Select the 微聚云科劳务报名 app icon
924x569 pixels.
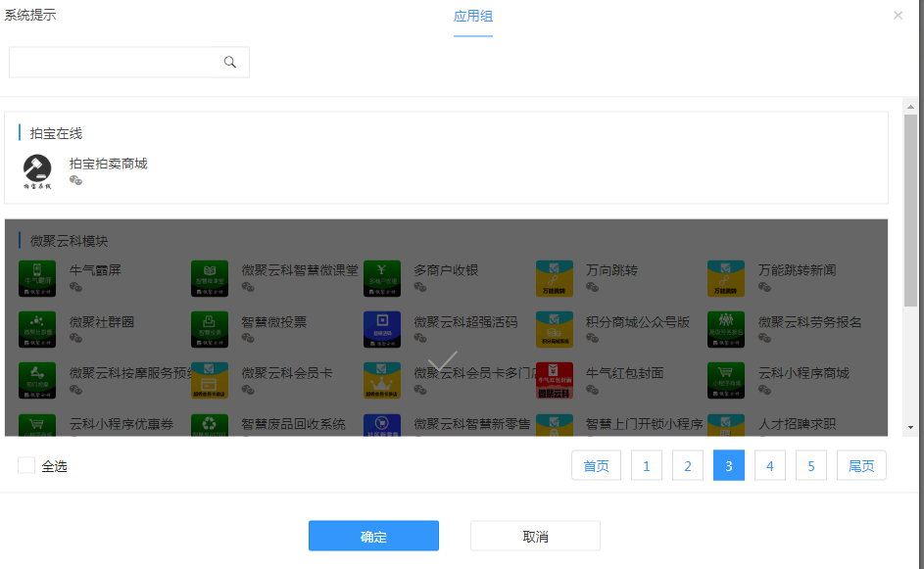(726, 329)
